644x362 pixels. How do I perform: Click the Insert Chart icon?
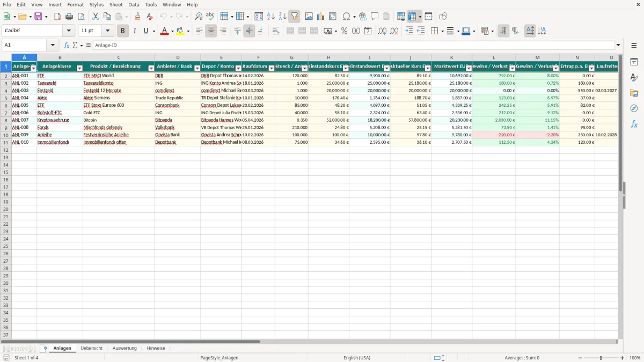coord(321,17)
